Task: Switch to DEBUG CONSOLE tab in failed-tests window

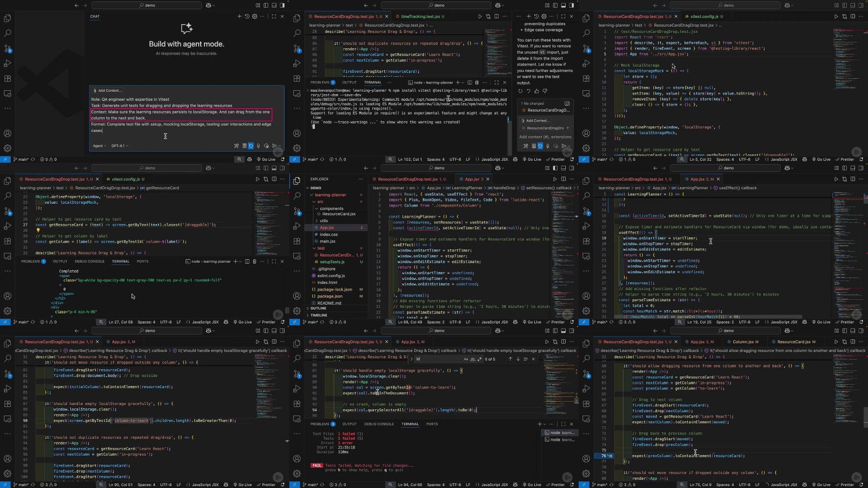Action: tap(379, 424)
